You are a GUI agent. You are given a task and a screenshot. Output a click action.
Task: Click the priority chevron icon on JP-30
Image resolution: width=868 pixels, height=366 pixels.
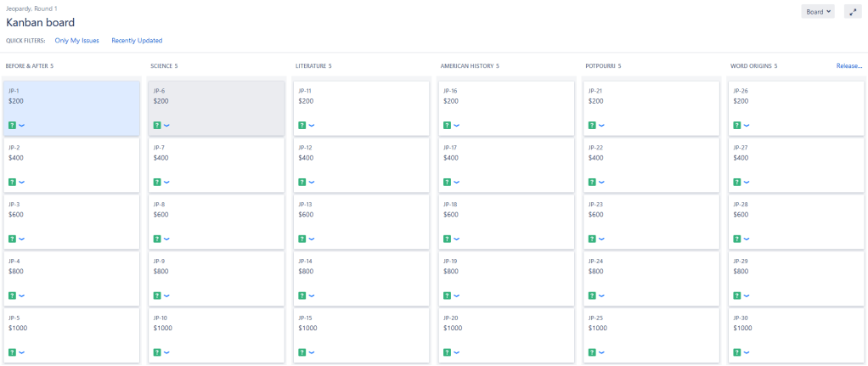click(x=747, y=352)
